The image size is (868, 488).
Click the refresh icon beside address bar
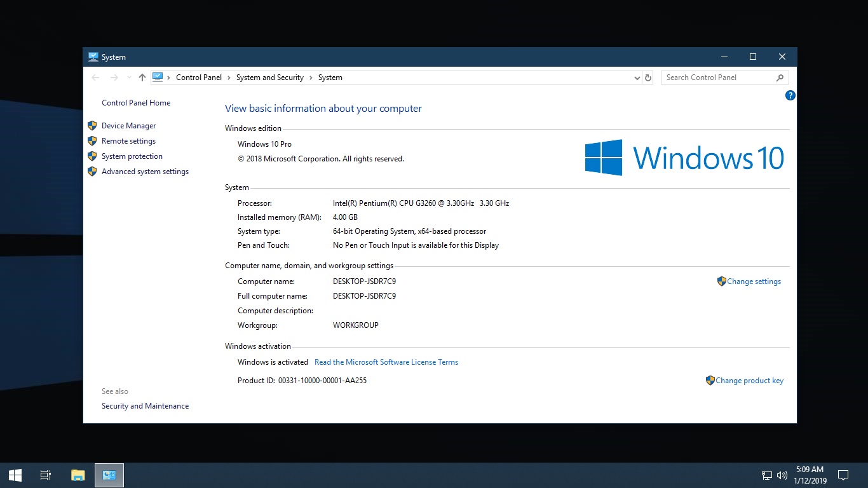click(648, 78)
